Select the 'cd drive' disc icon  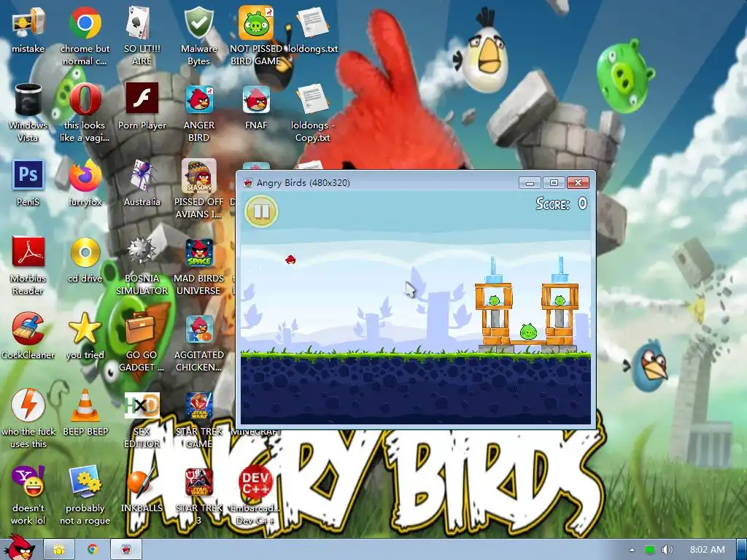coord(85,252)
